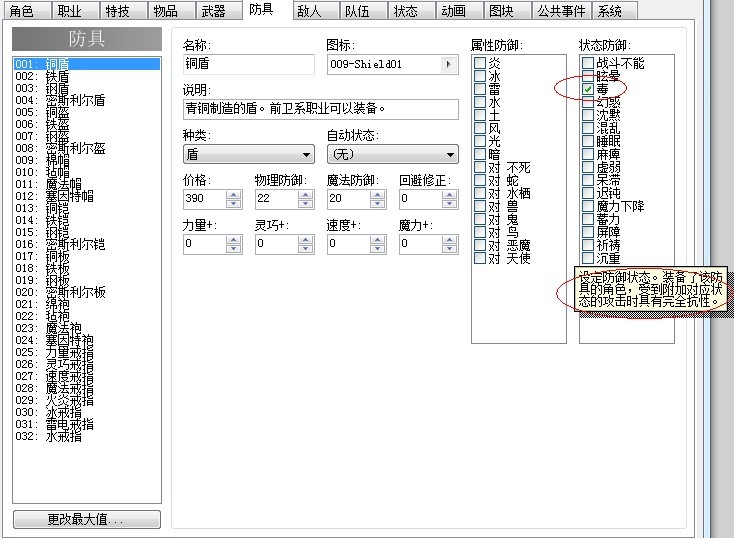734x538 pixels.
Task: Select armor 032: 水戒指 in list
Action: coord(87,436)
